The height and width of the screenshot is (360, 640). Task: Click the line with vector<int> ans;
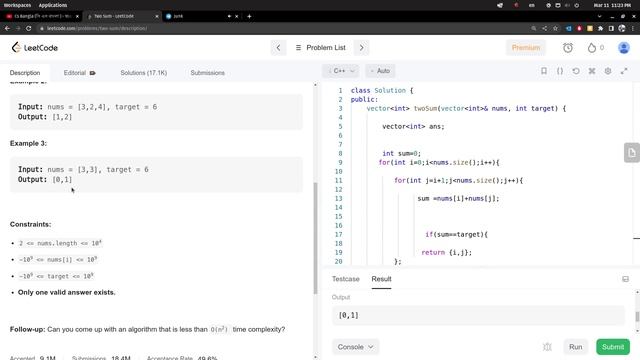pyautogui.click(x=413, y=127)
